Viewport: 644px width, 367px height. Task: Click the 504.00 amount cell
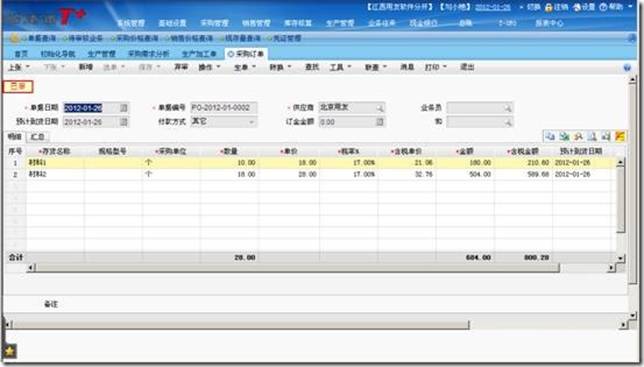[480, 174]
